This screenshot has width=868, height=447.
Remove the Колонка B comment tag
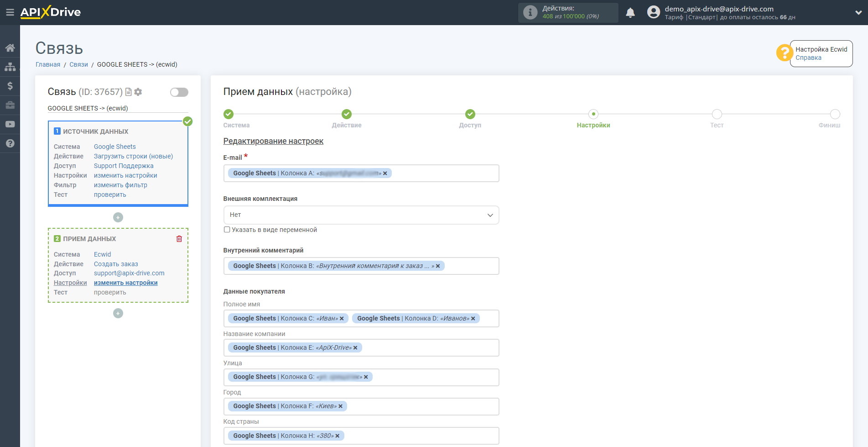point(438,266)
